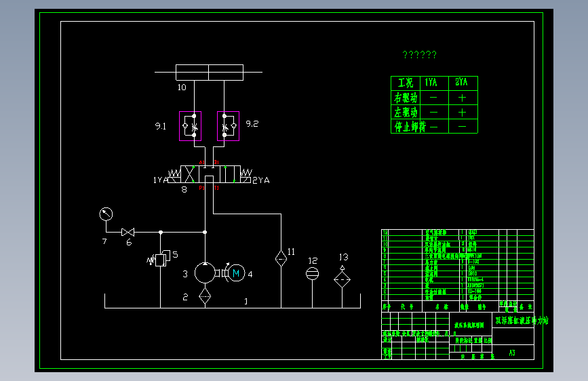588x381 pixels.
Task: Select the air breather symbol numbered 13
Action: (342, 277)
